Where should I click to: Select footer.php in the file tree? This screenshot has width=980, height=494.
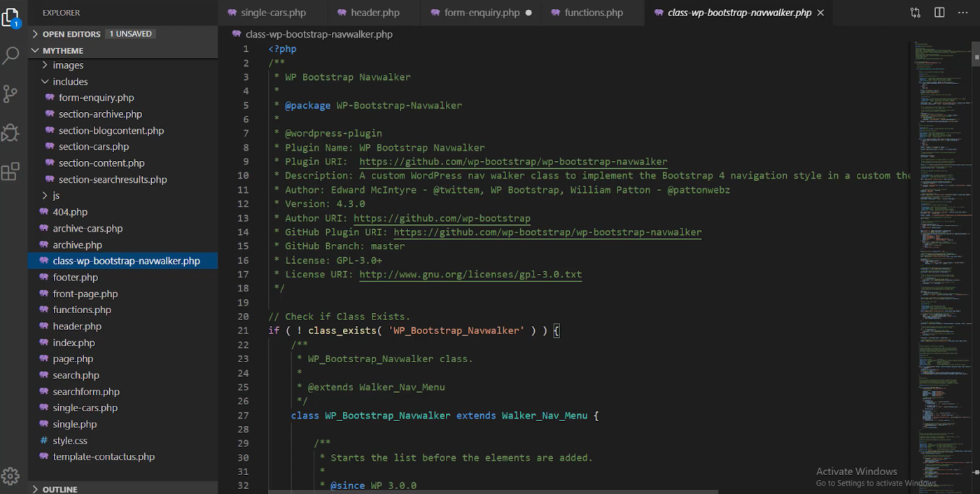[75, 277]
